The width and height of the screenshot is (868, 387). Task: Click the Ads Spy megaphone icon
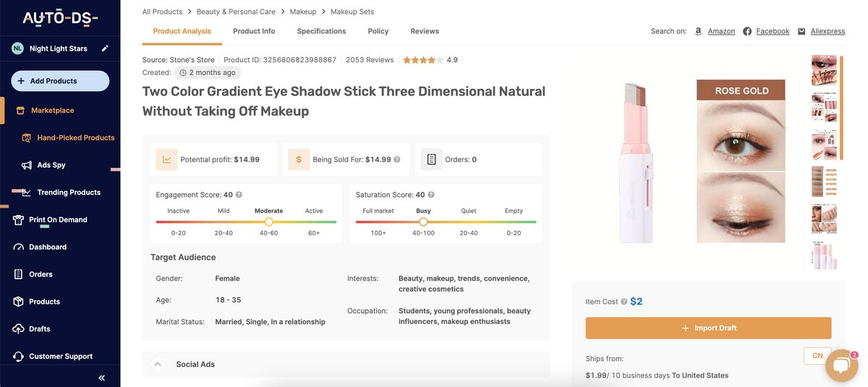26,165
